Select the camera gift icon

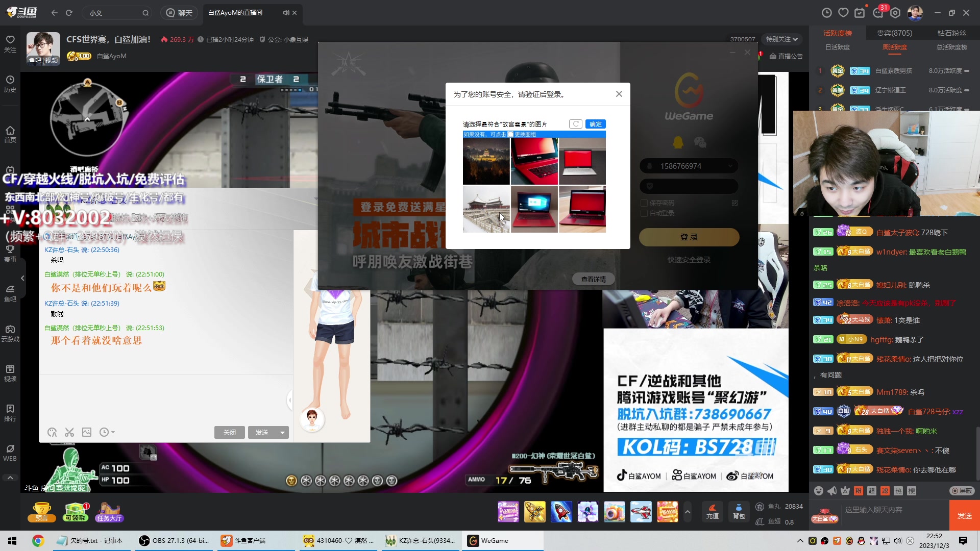coord(614,512)
